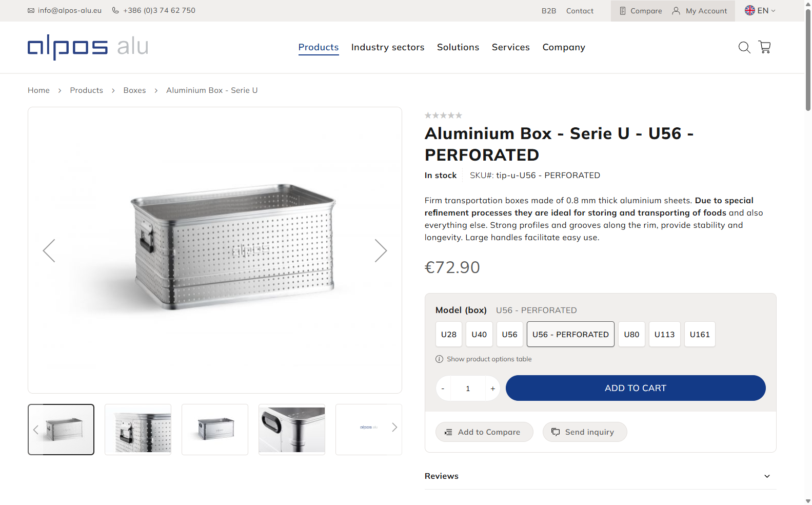Image resolution: width=812 pixels, height=505 pixels.
Task: Click the ADD TO CART button
Action: (x=635, y=388)
